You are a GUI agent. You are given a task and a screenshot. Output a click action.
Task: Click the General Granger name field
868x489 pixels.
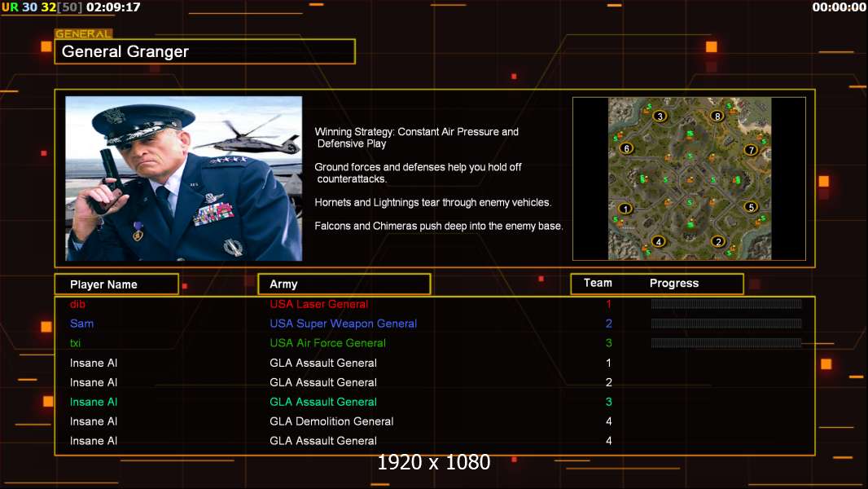(204, 52)
